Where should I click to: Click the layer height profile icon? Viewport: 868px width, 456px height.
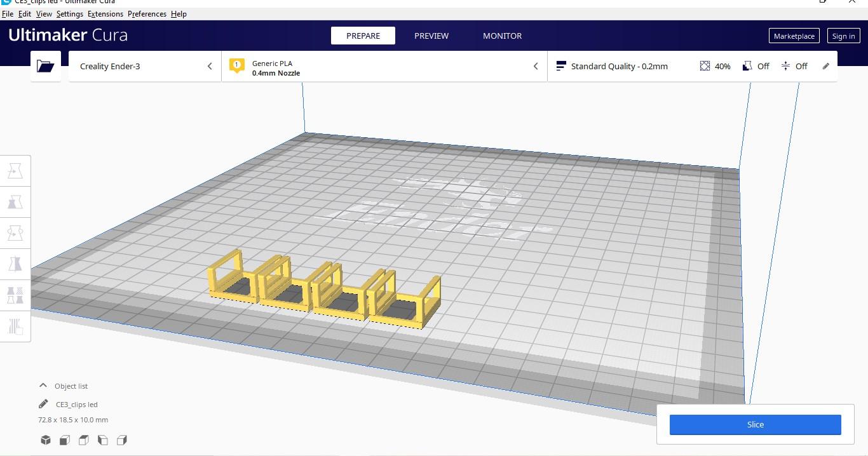[x=560, y=66]
